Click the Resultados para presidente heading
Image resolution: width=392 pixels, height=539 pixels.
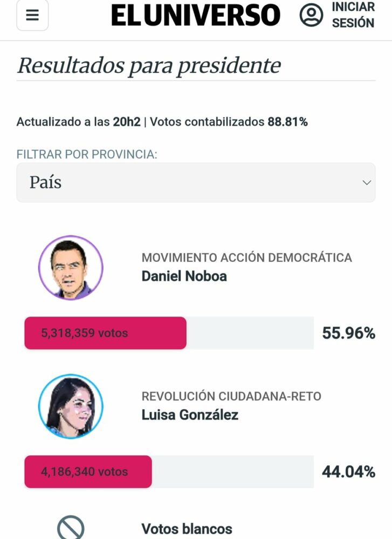pyautogui.click(x=149, y=66)
